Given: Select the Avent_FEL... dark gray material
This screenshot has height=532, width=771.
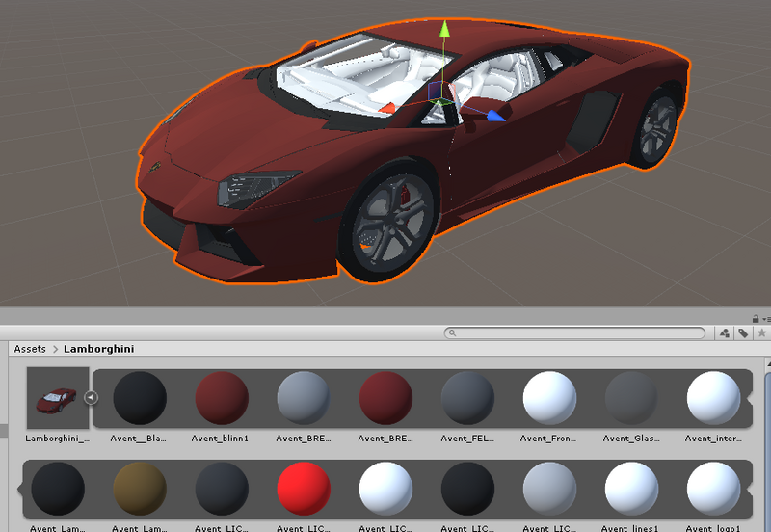Looking at the screenshot, I should point(467,398).
